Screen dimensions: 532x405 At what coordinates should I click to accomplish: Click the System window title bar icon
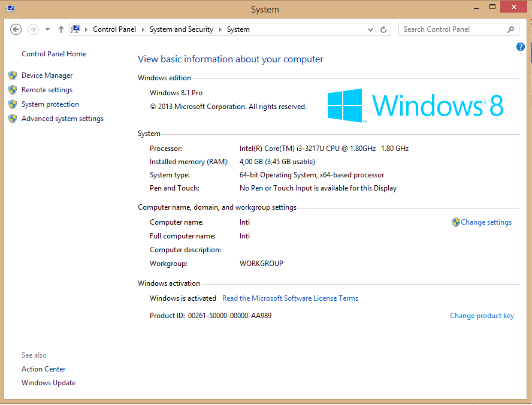point(10,9)
